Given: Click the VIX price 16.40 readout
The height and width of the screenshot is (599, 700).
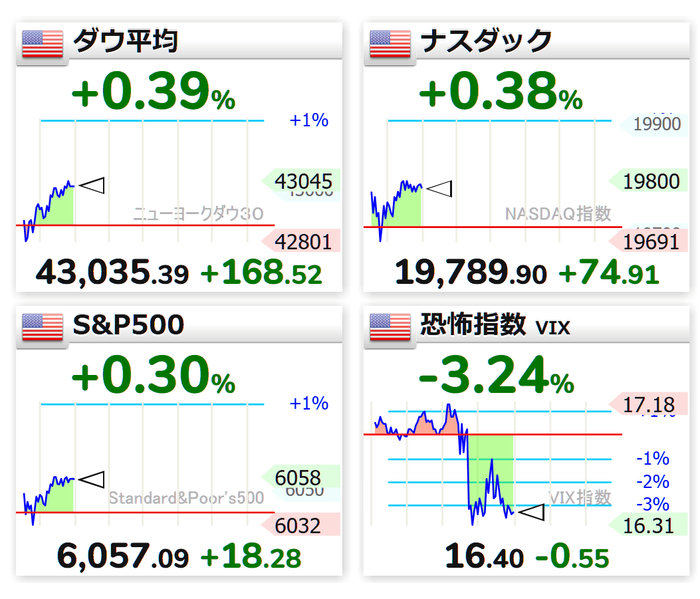Looking at the screenshot, I should [x=485, y=556].
